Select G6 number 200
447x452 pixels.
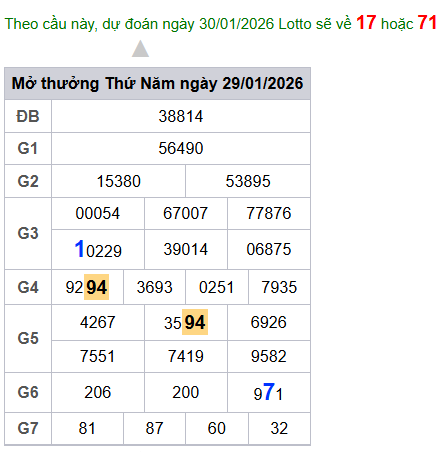pyautogui.click(x=186, y=393)
